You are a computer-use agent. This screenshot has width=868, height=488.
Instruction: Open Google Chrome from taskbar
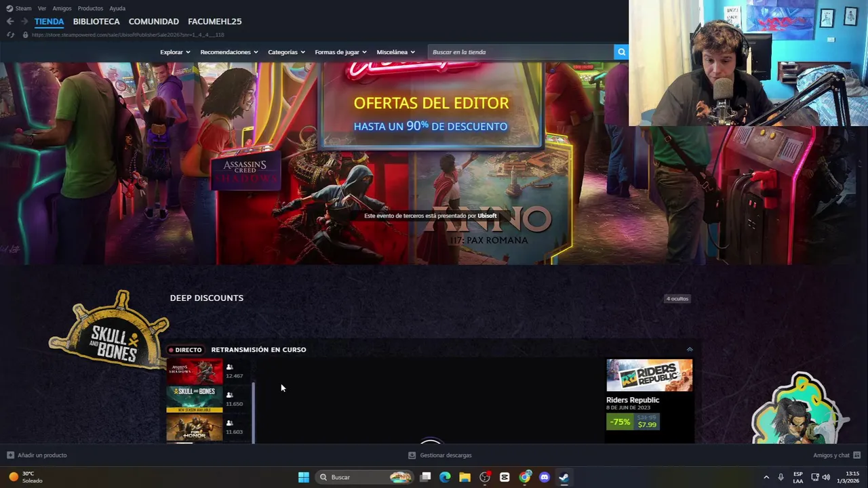point(524,477)
